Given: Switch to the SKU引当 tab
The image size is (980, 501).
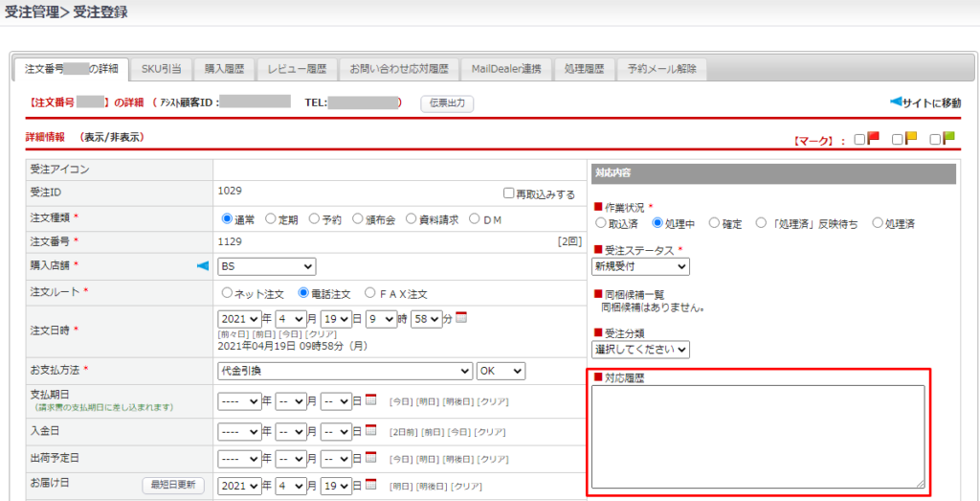Looking at the screenshot, I should (161, 69).
